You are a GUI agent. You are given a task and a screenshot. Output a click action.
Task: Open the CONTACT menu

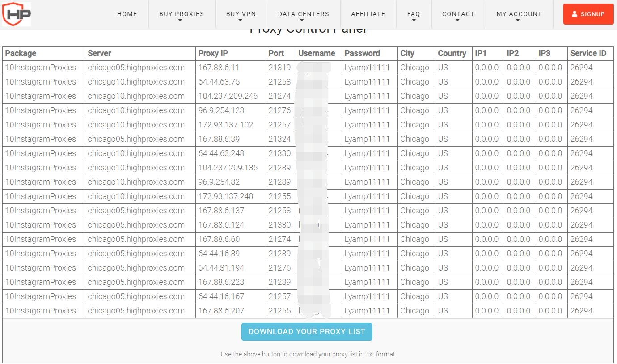458,14
